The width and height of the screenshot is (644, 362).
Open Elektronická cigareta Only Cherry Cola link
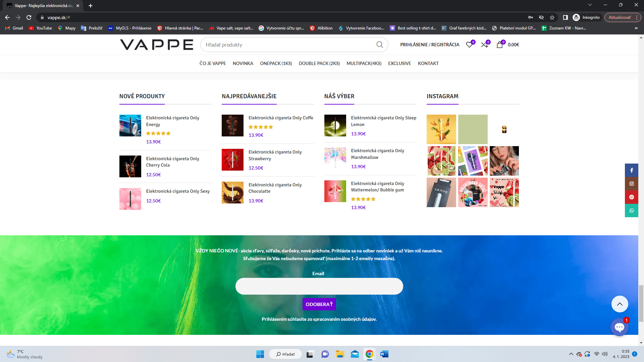(172, 162)
